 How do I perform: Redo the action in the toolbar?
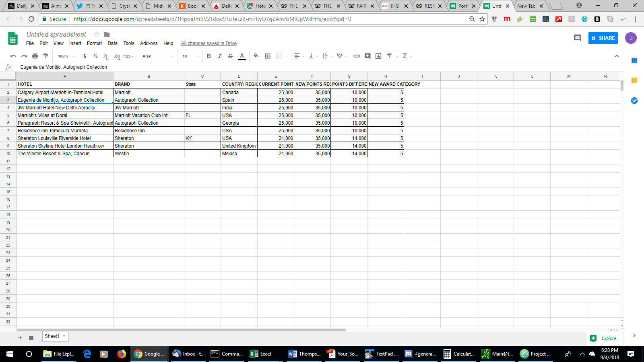(24, 56)
